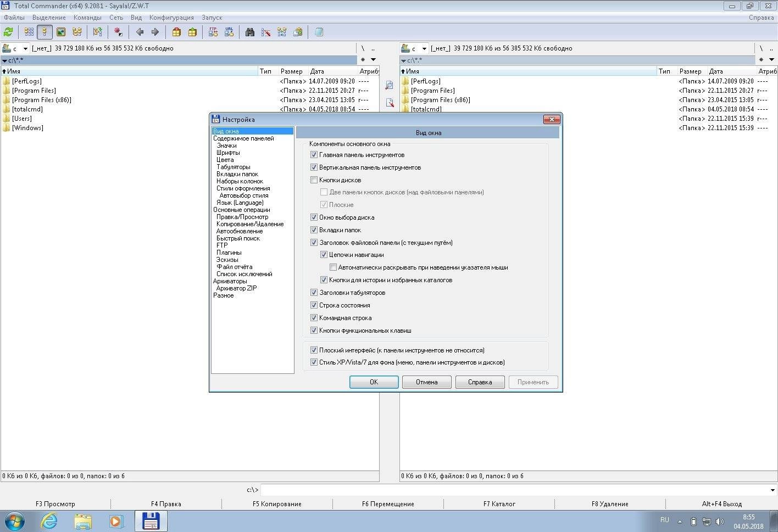The height and width of the screenshot is (532, 778).
Task: Open left panel directory history arrow
Action: click(373, 60)
